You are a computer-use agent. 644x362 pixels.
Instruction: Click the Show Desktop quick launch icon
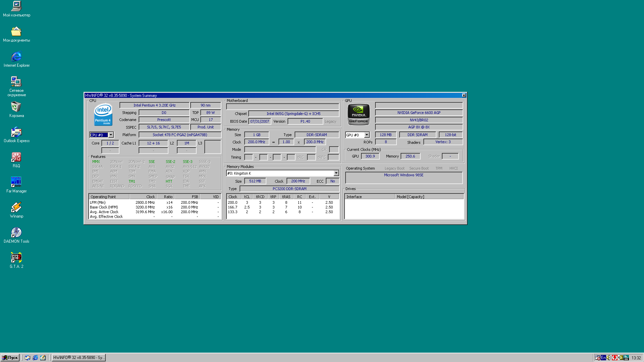[x=43, y=358]
